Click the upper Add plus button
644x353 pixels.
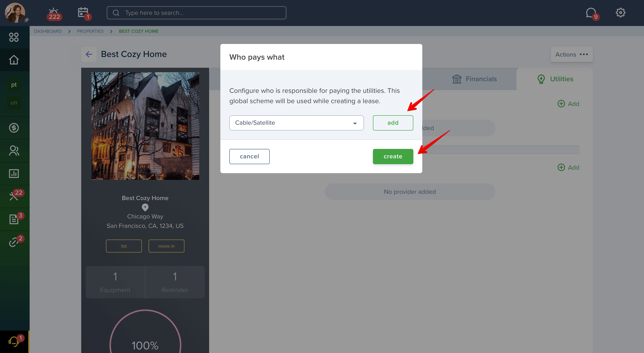coord(568,104)
